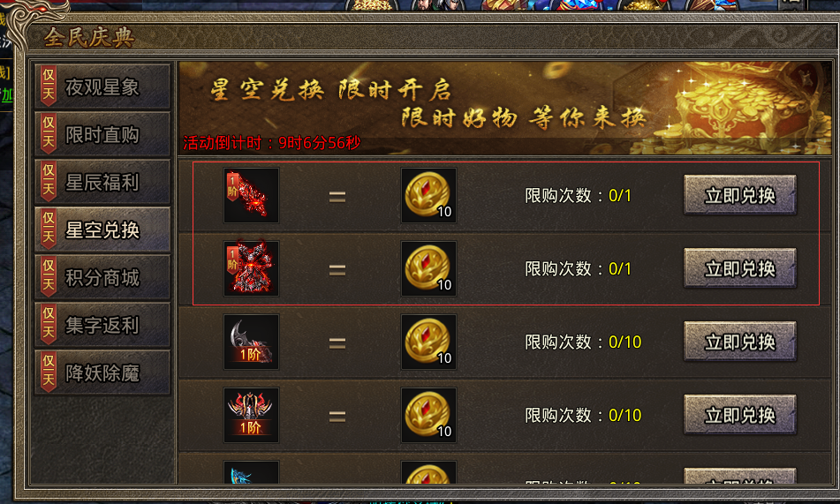Click 立即兑换 for the red sword item

point(740,195)
